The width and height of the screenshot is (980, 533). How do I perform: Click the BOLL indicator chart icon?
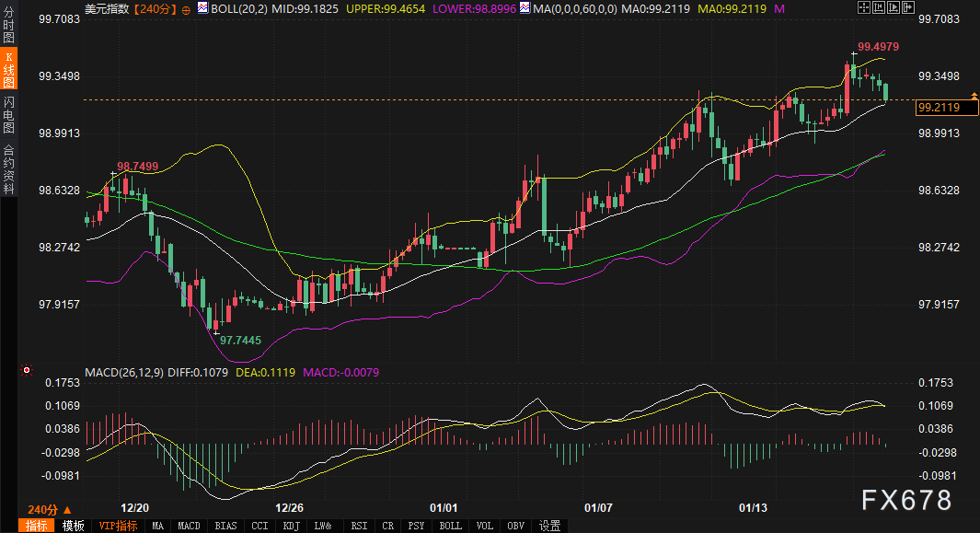(202, 7)
